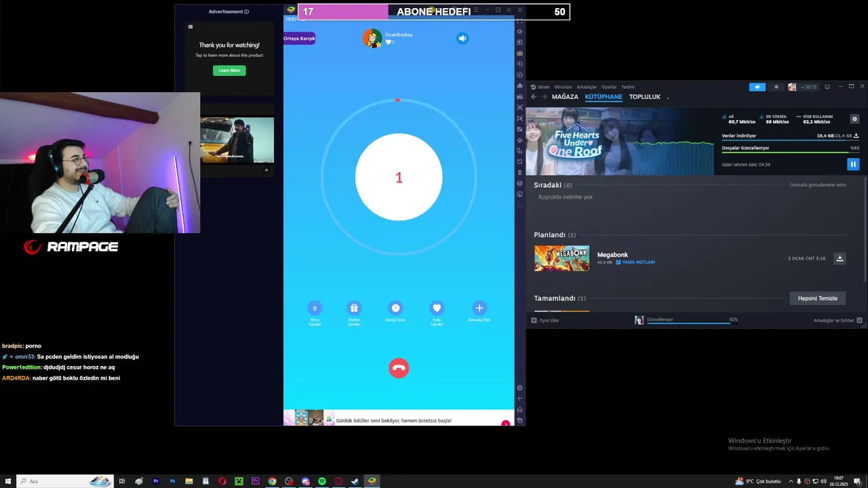Open the Windows Start button
This screenshot has height=488, width=868.
point(8,481)
